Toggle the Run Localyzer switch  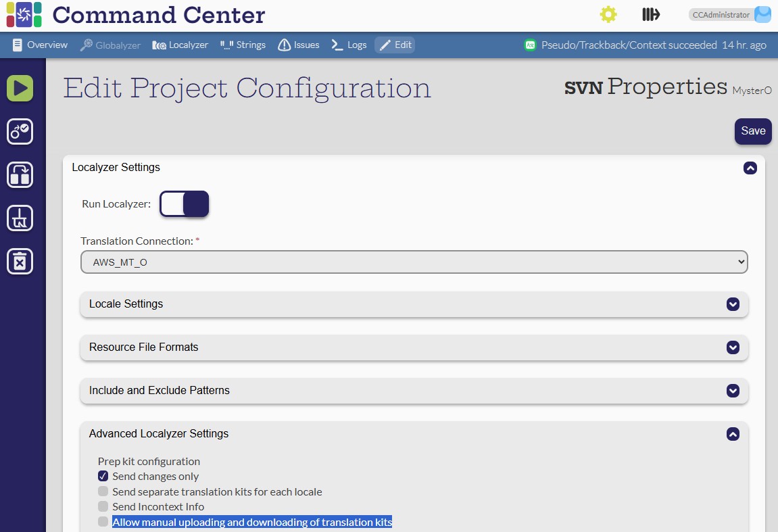click(x=185, y=203)
